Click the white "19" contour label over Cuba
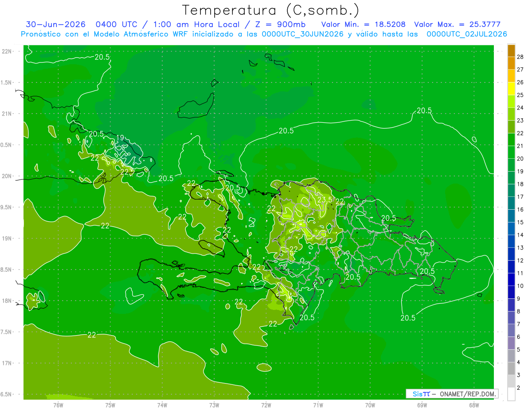Image resolution: width=532 pixels, height=411 pixels. coord(120,138)
